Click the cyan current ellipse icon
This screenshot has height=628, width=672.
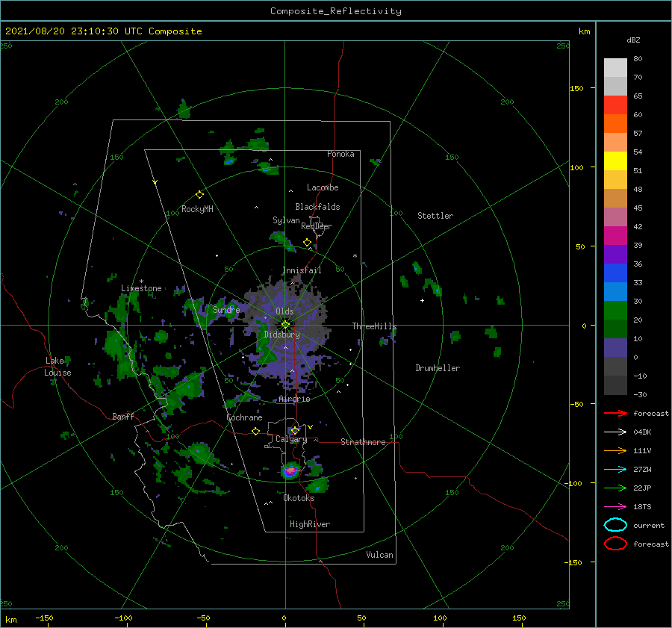[615, 525]
